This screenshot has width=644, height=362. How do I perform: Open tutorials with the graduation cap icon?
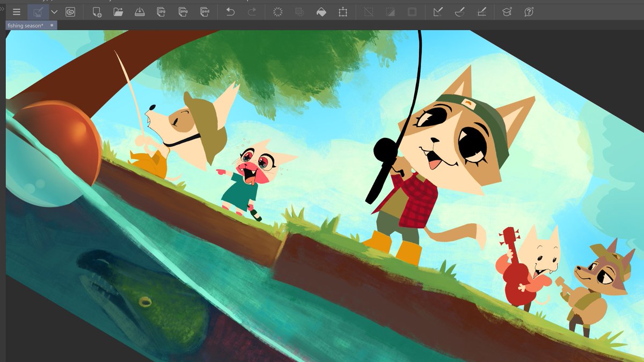click(506, 11)
